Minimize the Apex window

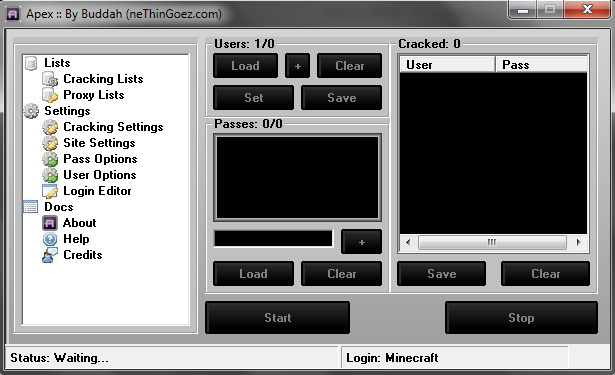pos(523,9)
